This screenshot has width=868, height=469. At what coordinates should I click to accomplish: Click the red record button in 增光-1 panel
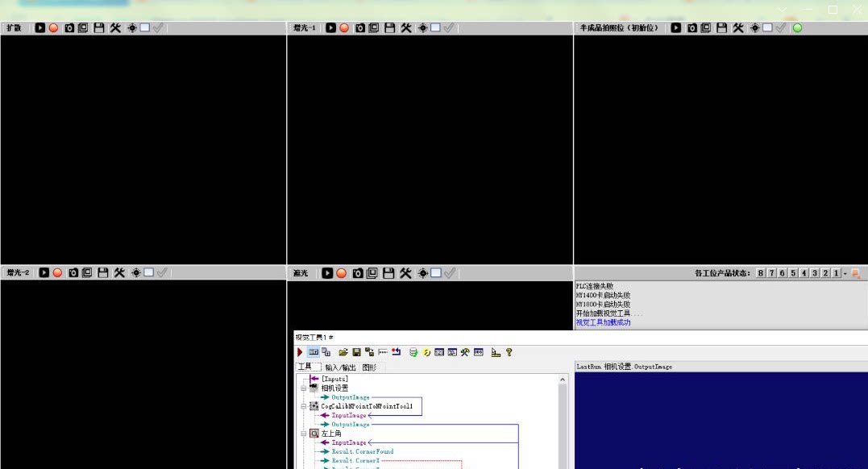(x=344, y=27)
